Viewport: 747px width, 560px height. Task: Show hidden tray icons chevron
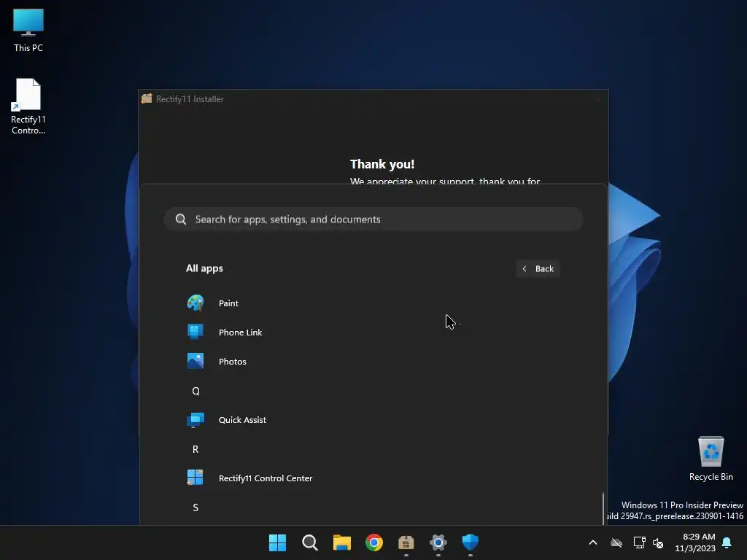(593, 542)
